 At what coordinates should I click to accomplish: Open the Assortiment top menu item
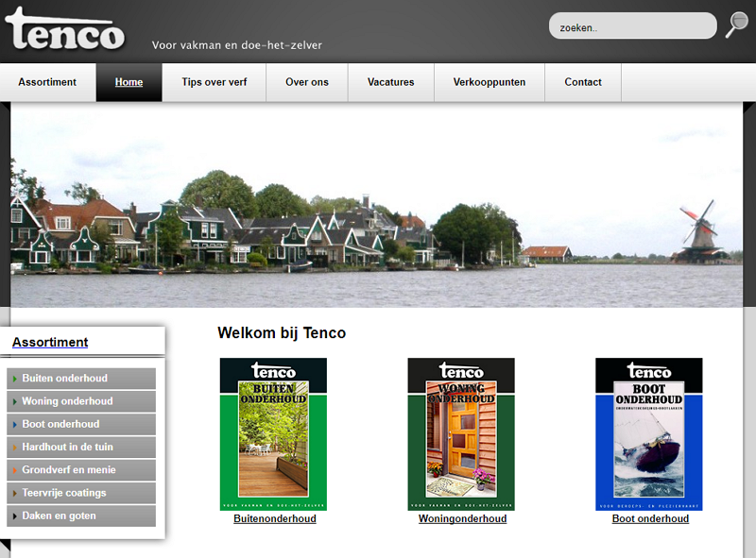(48, 82)
